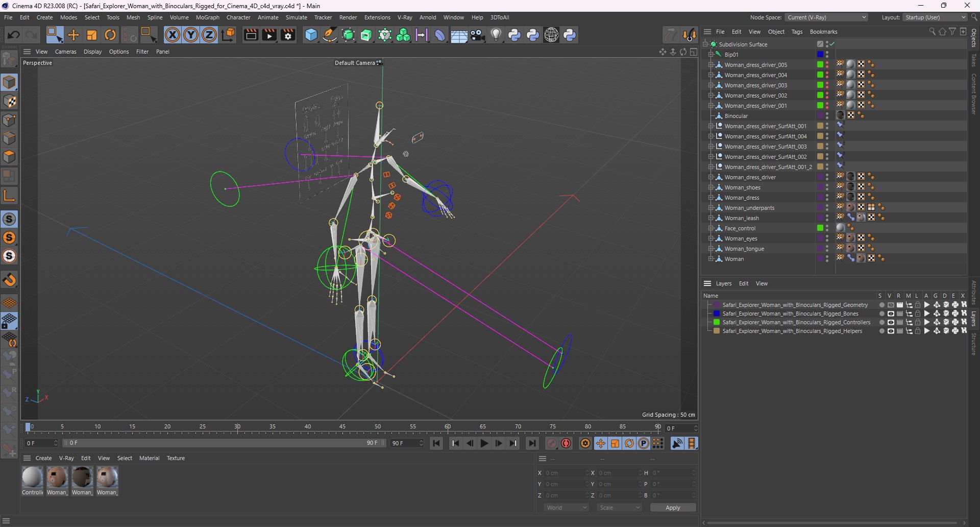
Task: Click the Apply button in coordinates
Action: pyautogui.click(x=673, y=508)
